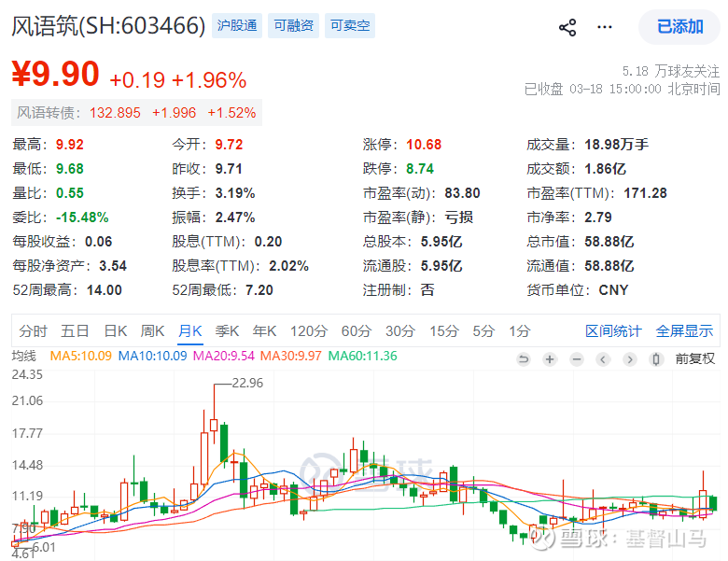Move chart right with next arrow
The image size is (728, 561).
[x=630, y=359]
